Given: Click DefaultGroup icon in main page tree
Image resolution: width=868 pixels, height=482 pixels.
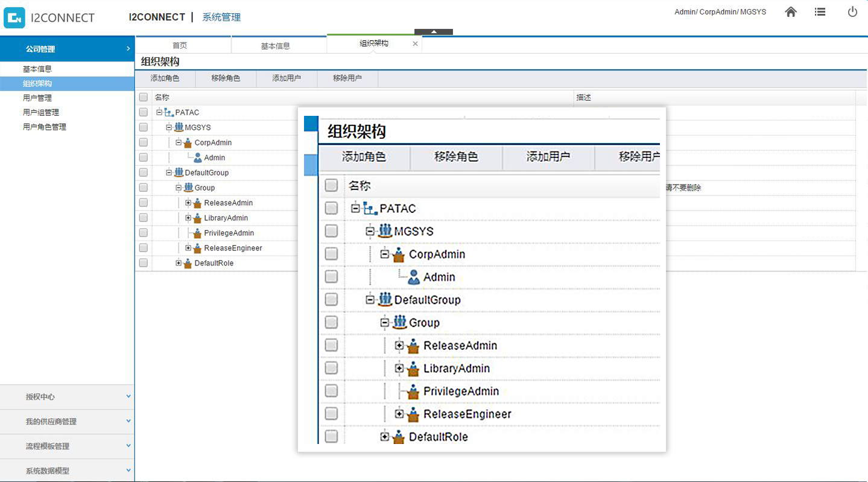Looking at the screenshot, I should (x=179, y=173).
